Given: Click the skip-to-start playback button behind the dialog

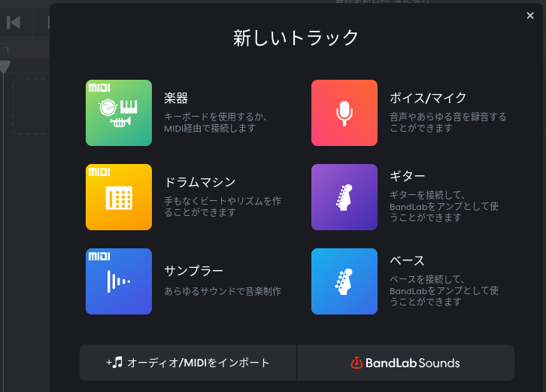Looking at the screenshot, I should pos(14,23).
